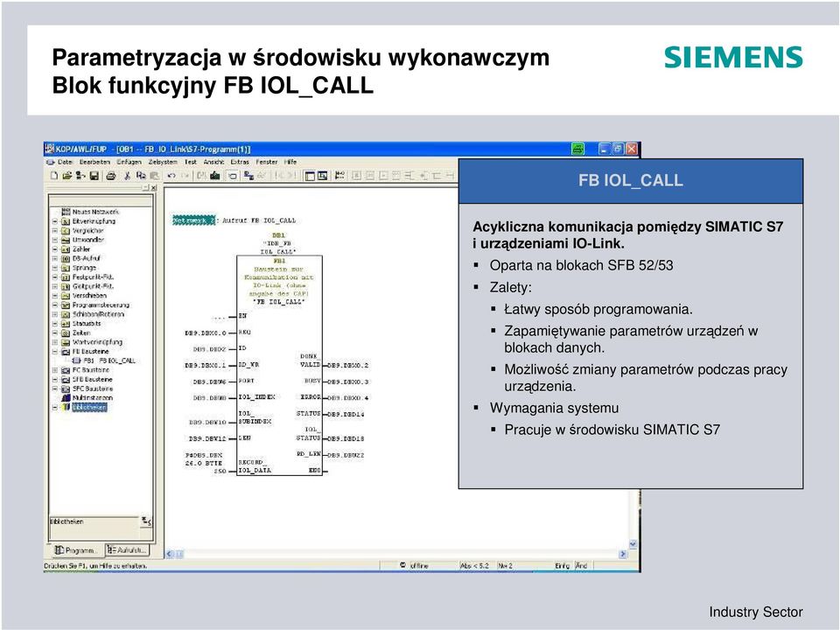Expand the Zähler tree node
The width and height of the screenshot is (840, 630).
point(54,249)
